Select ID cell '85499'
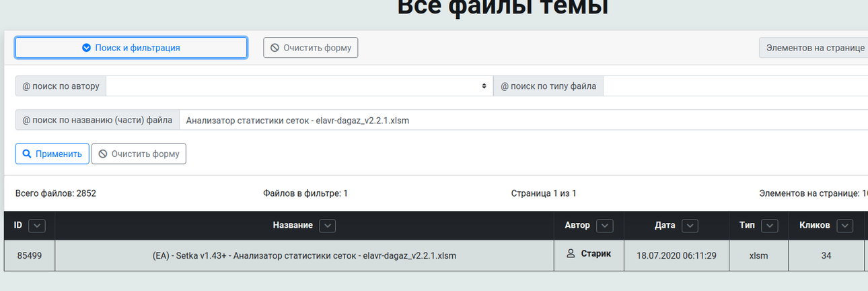 click(30, 256)
